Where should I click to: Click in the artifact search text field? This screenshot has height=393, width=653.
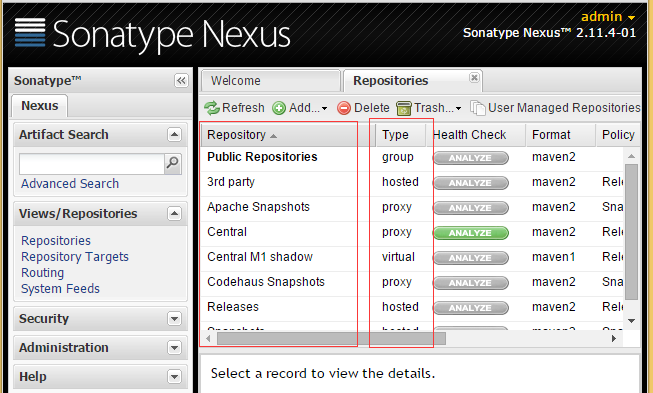(92, 164)
